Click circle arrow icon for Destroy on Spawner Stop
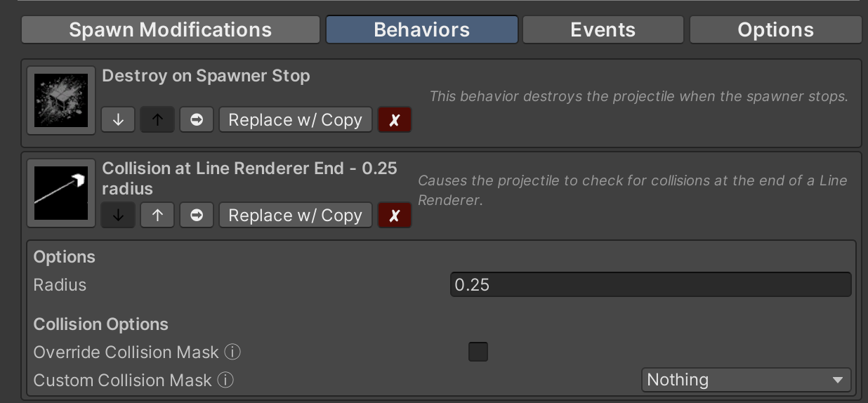 click(x=197, y=120)
